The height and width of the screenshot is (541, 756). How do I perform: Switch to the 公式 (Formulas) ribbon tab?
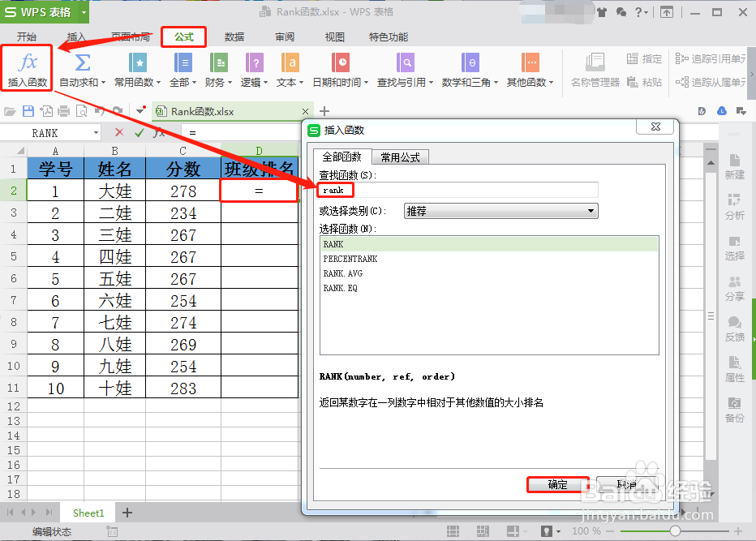tap(183, 37)
